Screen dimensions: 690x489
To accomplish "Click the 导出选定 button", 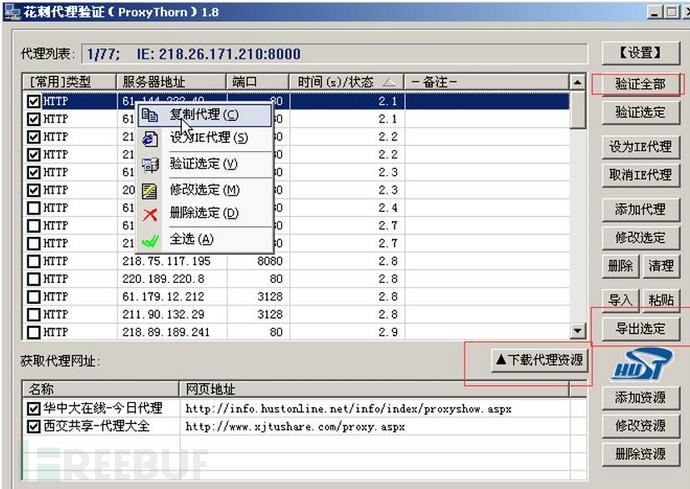I will tap(641, 328).
